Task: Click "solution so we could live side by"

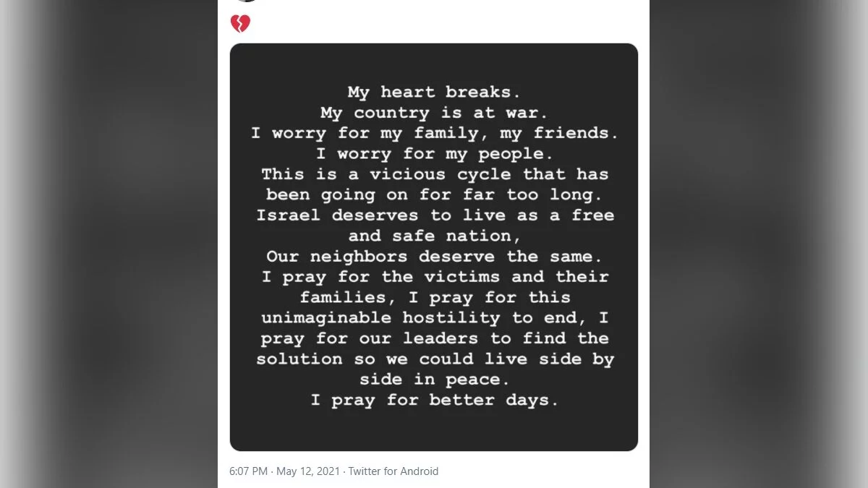Action: [435, 359]
